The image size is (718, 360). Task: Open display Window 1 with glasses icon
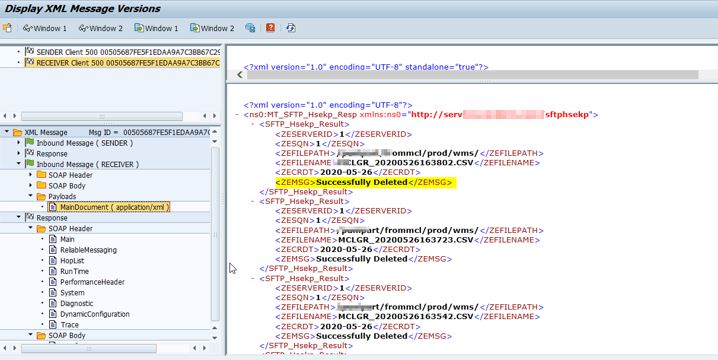[44, 28]
